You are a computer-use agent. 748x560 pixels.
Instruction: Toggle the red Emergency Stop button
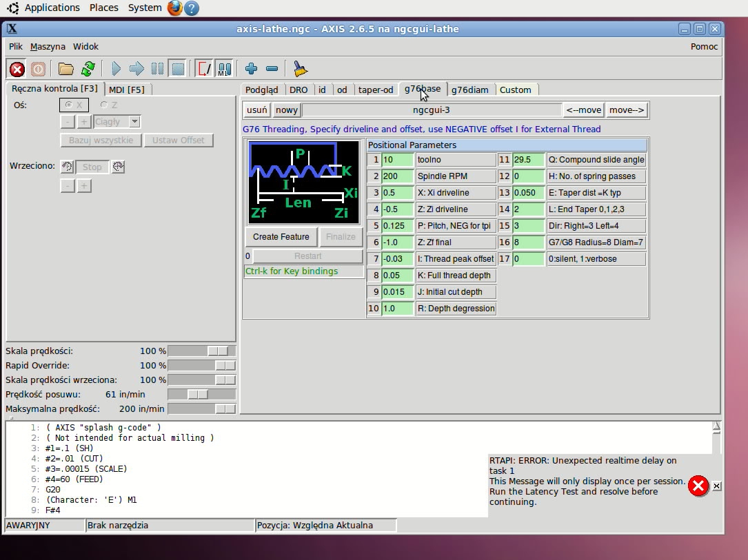point(17,70)
